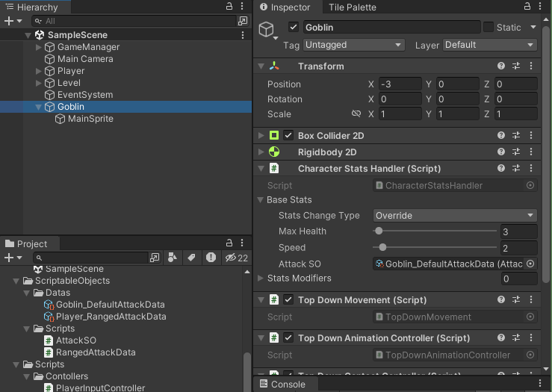Open SampleScene options kebab menu
The width and height of the screenshot is (552, 392).
click(243, 35)
